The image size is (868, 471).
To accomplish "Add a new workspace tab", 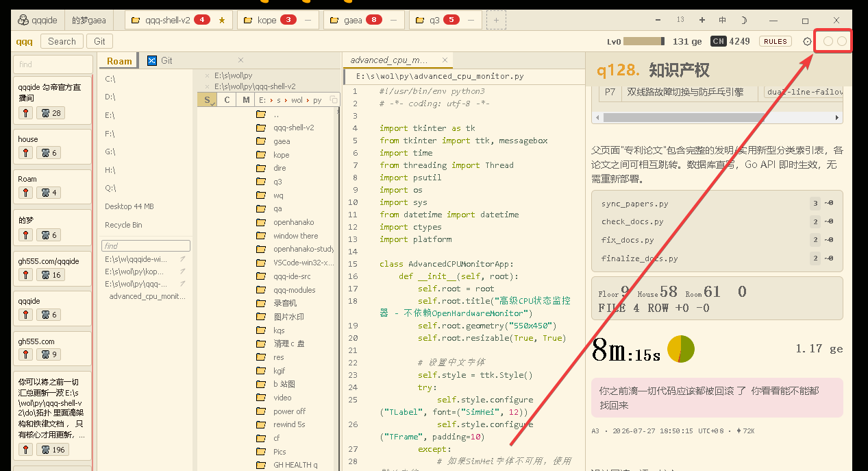I will (496, 21).
